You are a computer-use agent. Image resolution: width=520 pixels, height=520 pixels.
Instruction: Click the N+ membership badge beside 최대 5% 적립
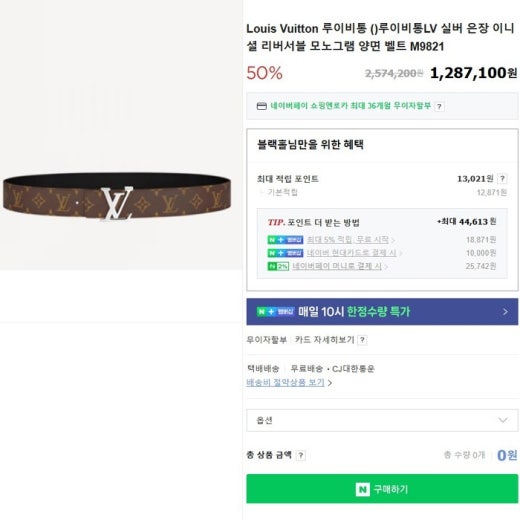click(285, 240)
